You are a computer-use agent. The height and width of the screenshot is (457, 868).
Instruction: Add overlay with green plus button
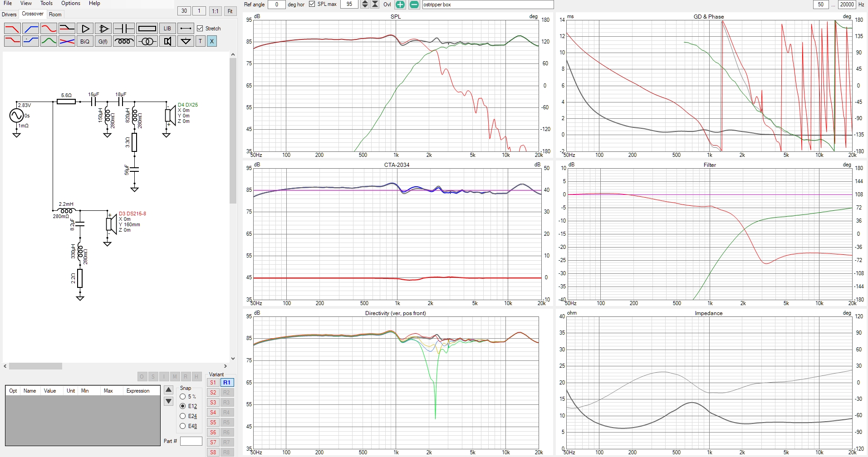pyautogui.click(x=400, y=5)
